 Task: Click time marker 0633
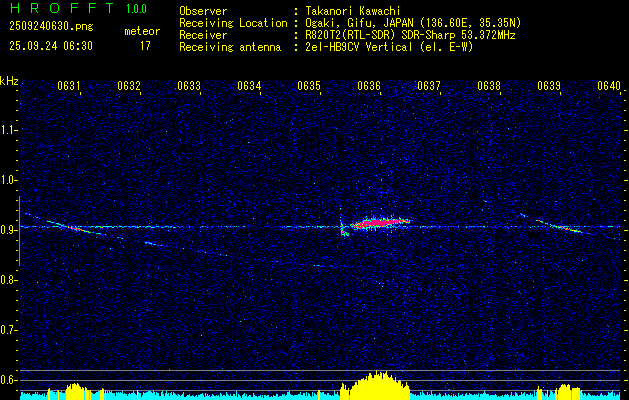tap(189, 86)
